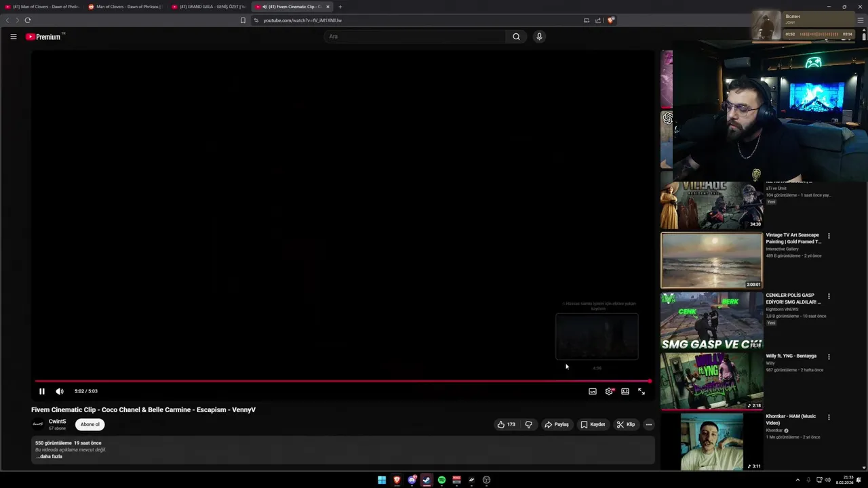The height and width of the screenshot is (488, 868).
Task: Go to YouTube Premium home logo
Action: coord(43,37)
